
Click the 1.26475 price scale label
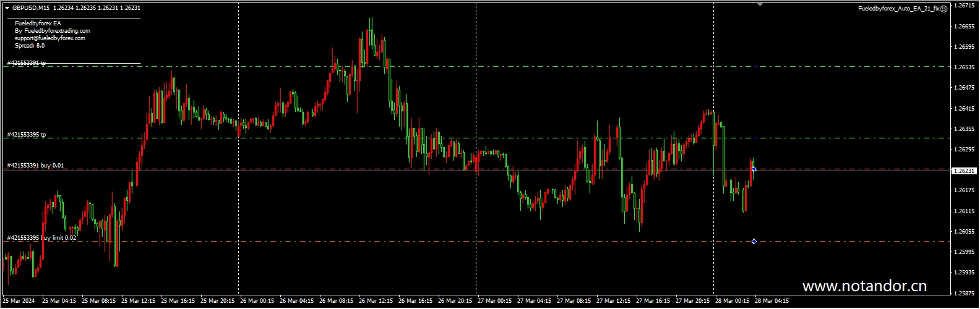965,88
